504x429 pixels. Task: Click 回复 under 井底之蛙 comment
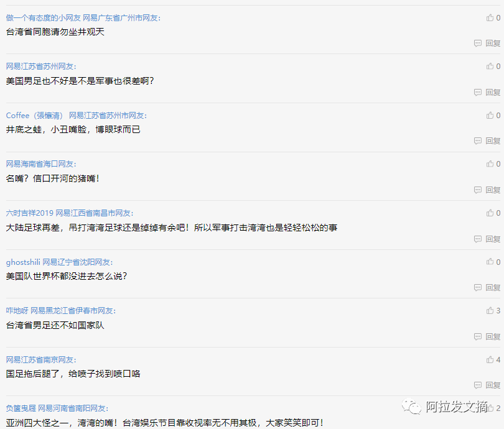pyautogui.click(x=487, y=141)
